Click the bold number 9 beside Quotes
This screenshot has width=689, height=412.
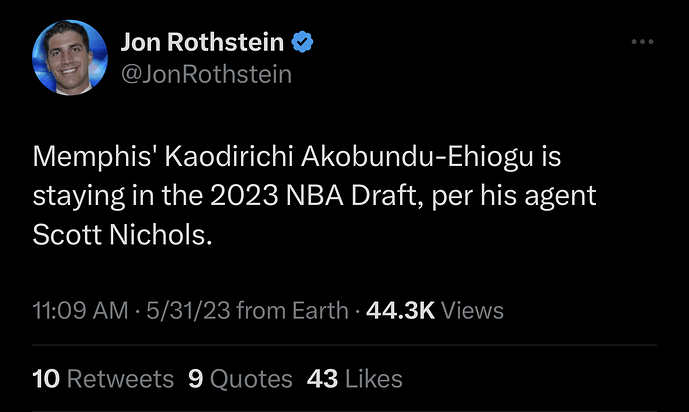point(196,379)
